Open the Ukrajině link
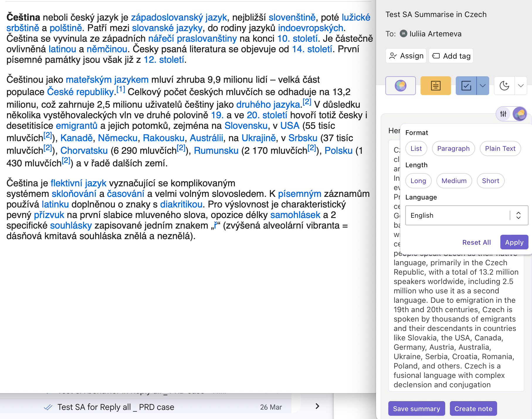Viewport: 532px width, 419px height. coord(259,138)
